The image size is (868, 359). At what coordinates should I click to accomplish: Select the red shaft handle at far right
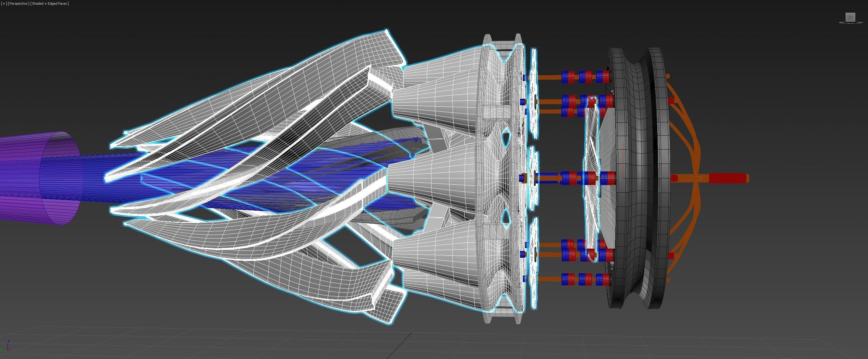click(x=728, y=178)
